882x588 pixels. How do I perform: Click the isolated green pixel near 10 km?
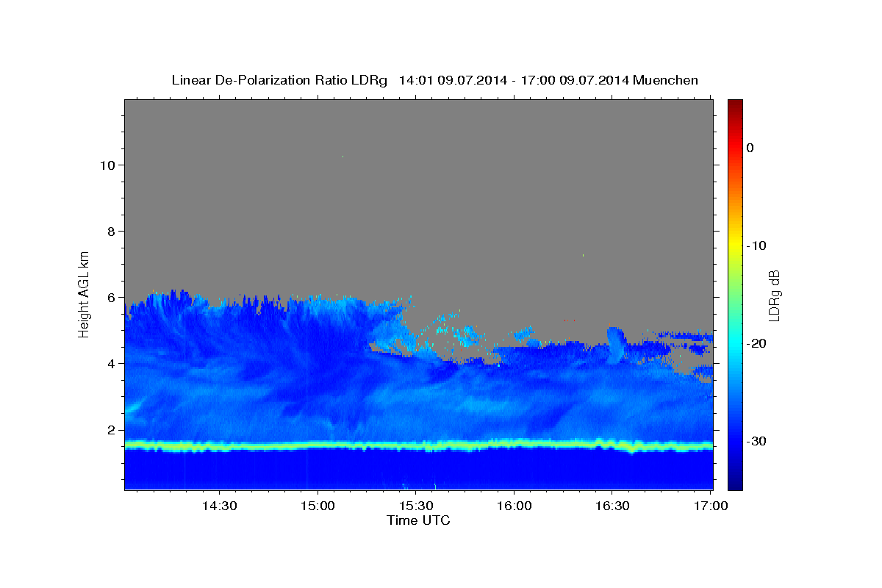(343, 156)
